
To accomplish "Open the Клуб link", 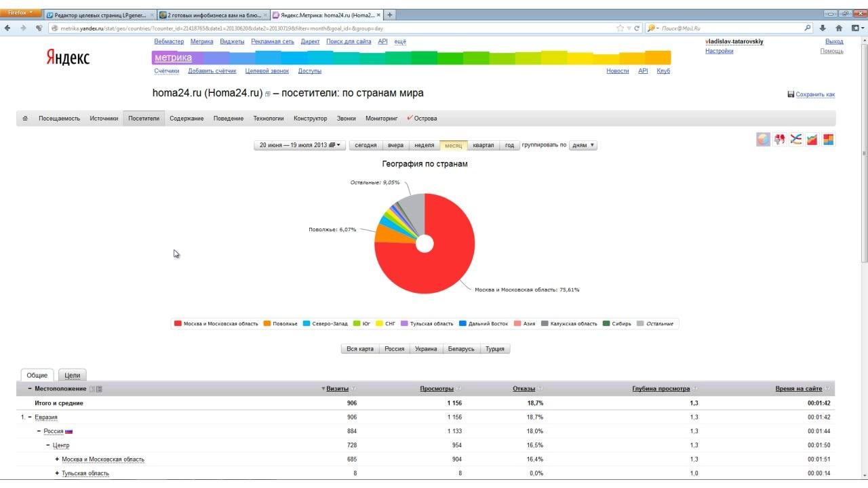I will tap(663, 70).
